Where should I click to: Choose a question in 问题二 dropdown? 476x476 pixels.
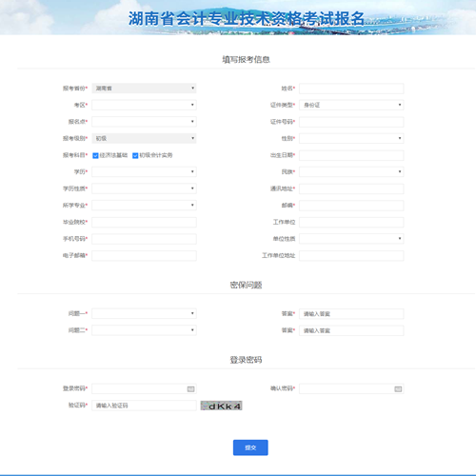(x=144, y=330)
